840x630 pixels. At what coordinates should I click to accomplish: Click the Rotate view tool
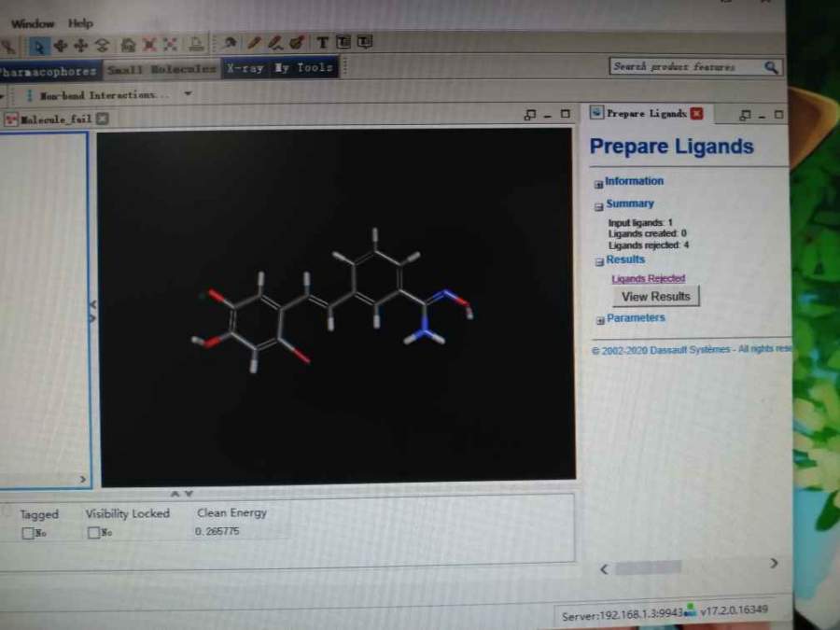click(x=60, y=45)
